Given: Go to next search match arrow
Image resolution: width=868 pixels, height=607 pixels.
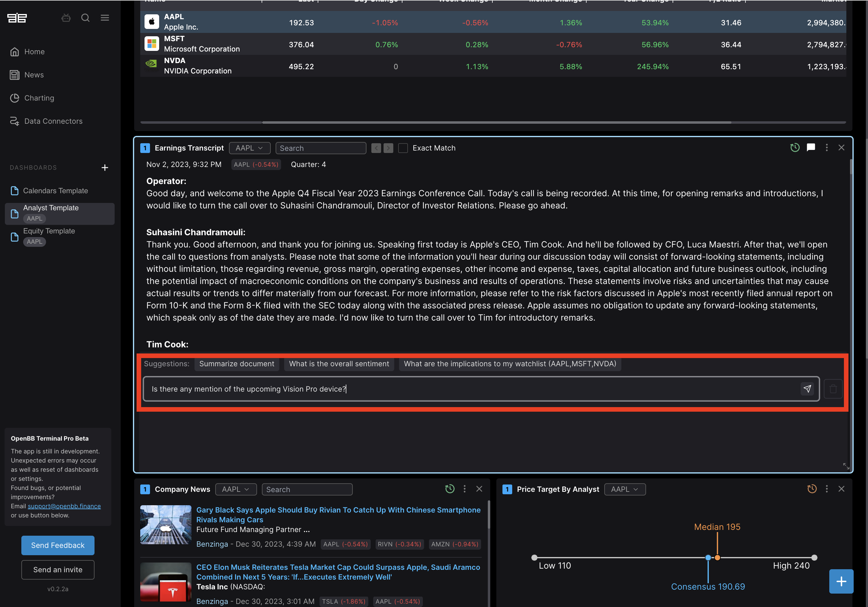Looking at the screenshot, I should [388, 148].
